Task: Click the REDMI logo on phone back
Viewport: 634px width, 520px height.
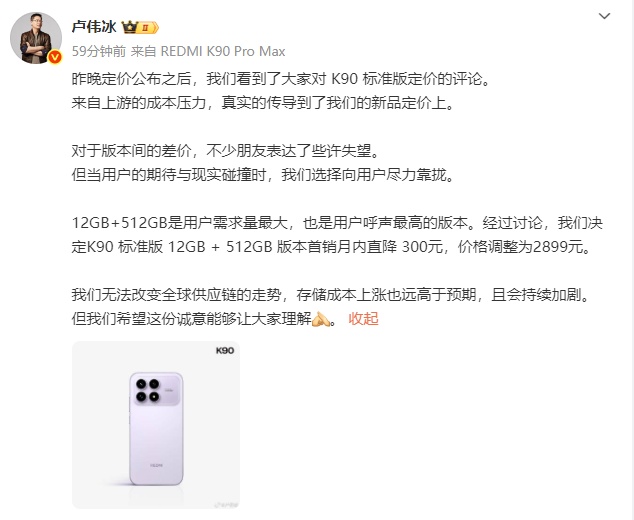Action: click(x=156, y=465)
